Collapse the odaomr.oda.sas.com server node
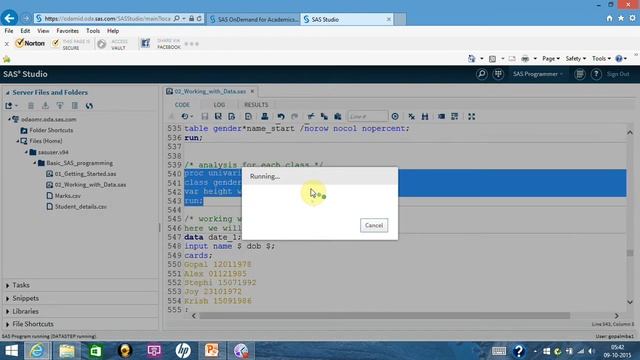The height and width of the screenshot is (360, 640). pos(9,119)
